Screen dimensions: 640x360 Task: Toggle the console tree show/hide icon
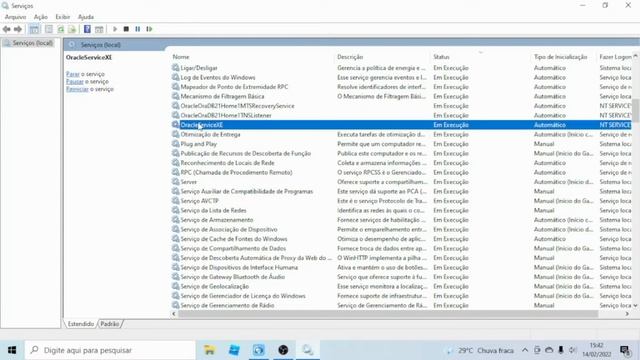[x=34, y=29]
